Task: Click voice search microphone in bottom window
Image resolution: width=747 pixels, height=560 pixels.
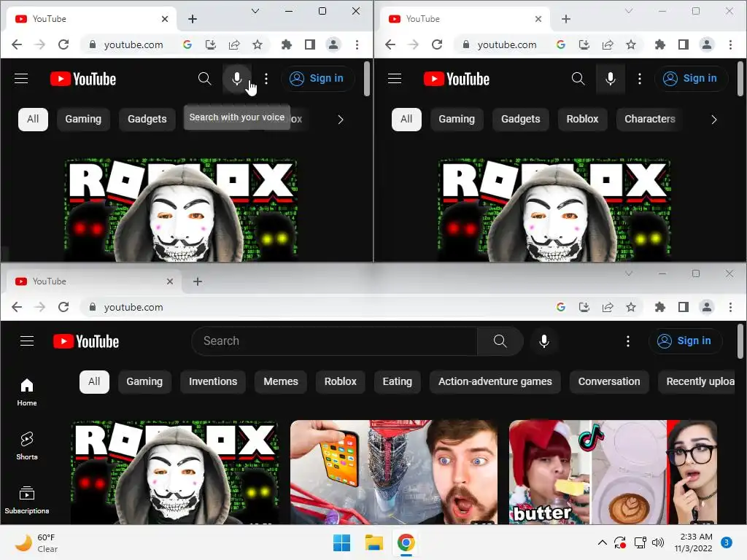Action: tap(544, 341)
